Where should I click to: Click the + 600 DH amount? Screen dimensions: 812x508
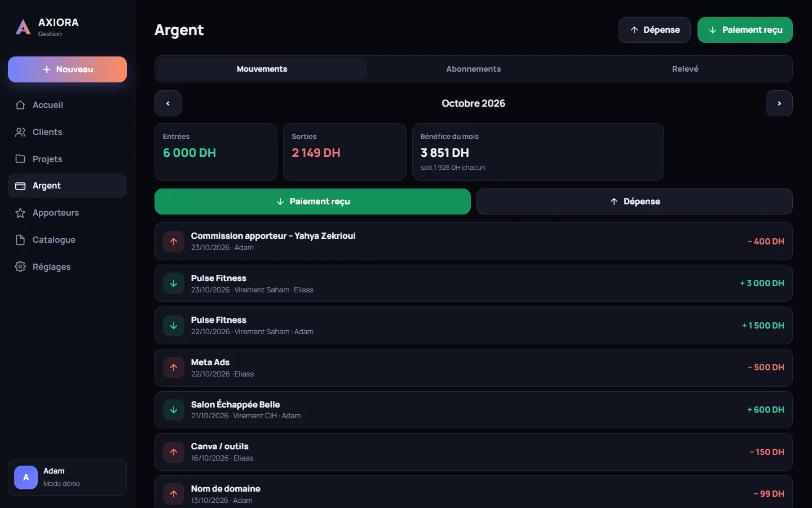766,410
